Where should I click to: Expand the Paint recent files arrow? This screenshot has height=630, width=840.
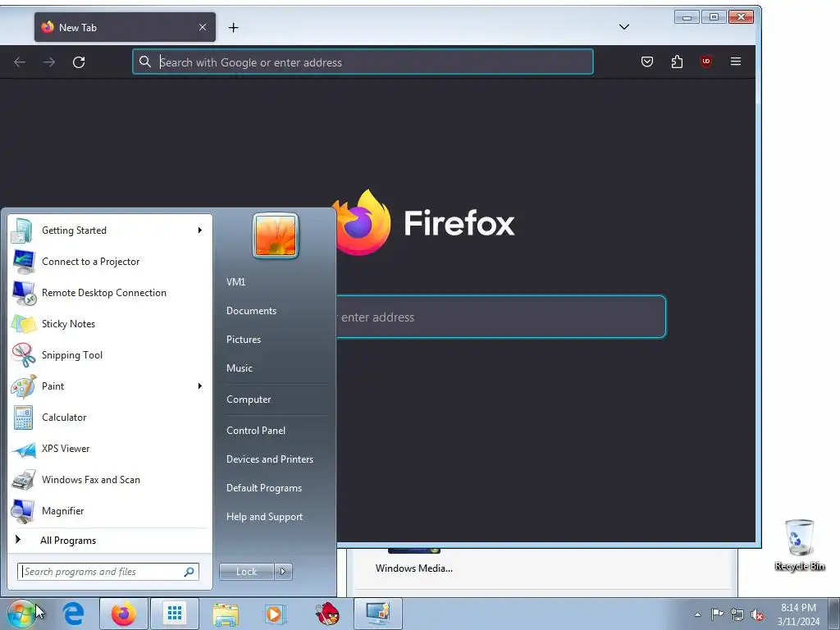[200, 386]
